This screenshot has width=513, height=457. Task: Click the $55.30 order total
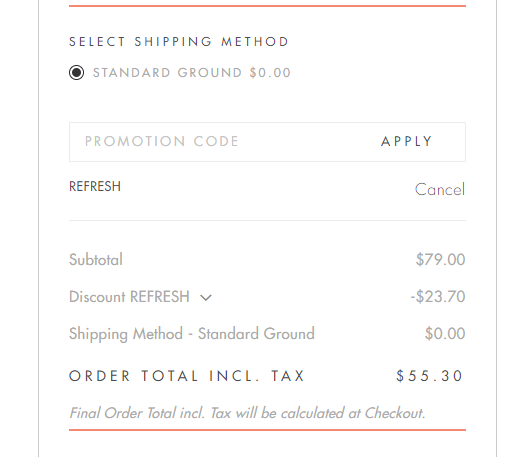tap(430, 376)
